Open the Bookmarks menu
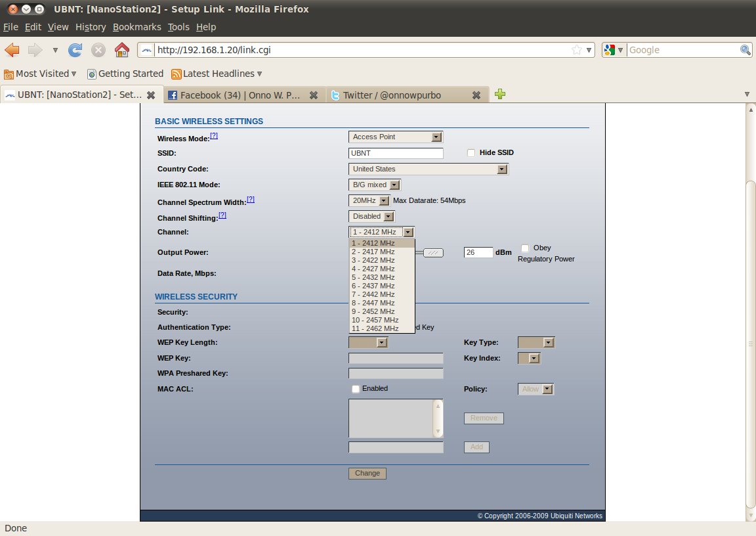 click(136, 27)
